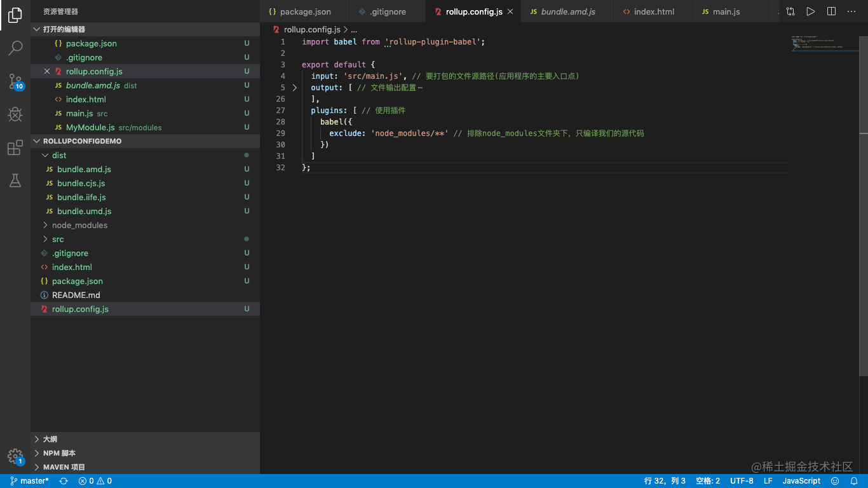Screen dimensions: 868x488
Task: Collapse the dist folder
Action: tap(145, 155)
